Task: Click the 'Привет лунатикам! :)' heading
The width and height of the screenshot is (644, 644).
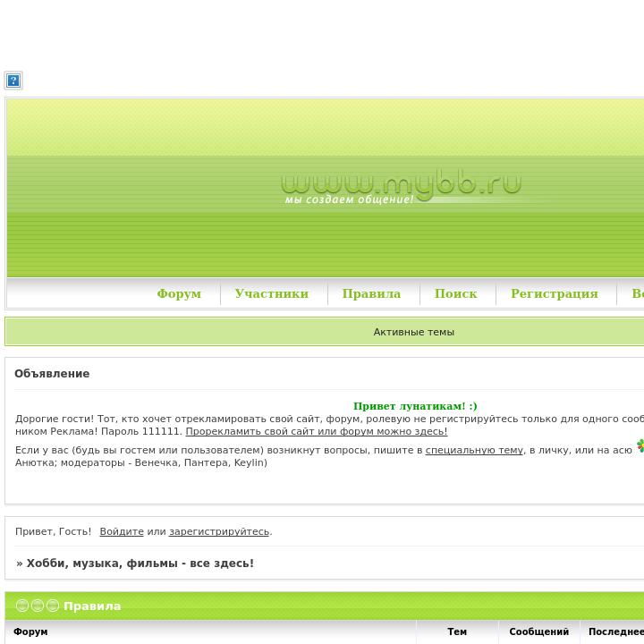Action: coord(415,406)
